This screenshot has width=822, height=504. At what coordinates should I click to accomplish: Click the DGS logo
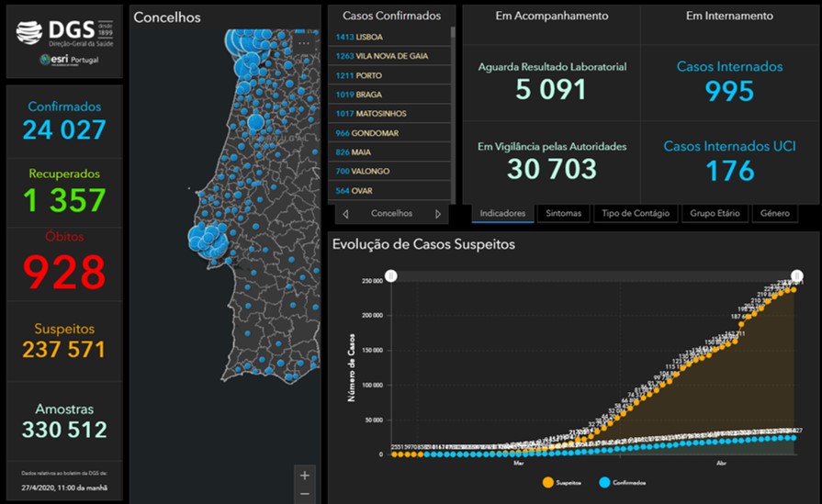click(64, 33)
